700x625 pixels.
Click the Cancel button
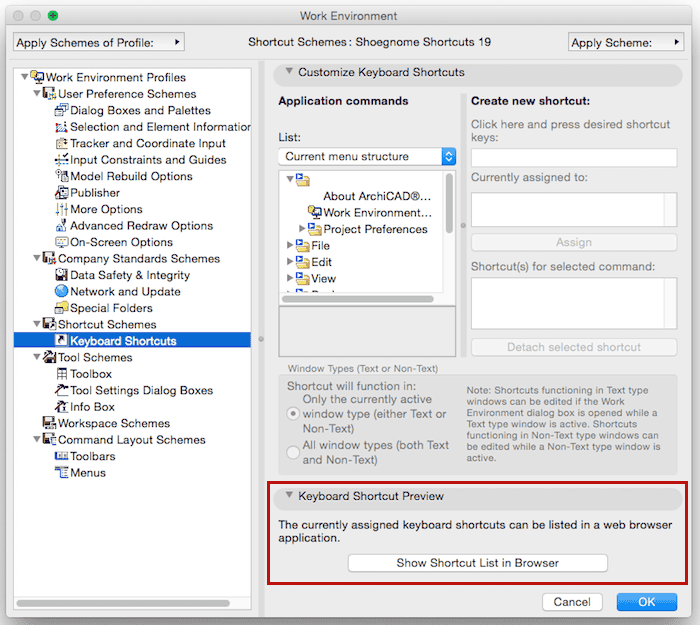[572, 602]
